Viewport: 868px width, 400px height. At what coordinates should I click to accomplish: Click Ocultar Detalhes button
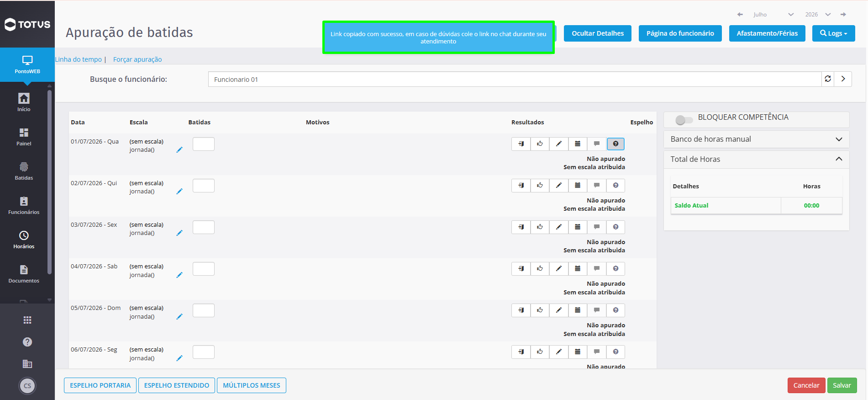click(598, 33)
